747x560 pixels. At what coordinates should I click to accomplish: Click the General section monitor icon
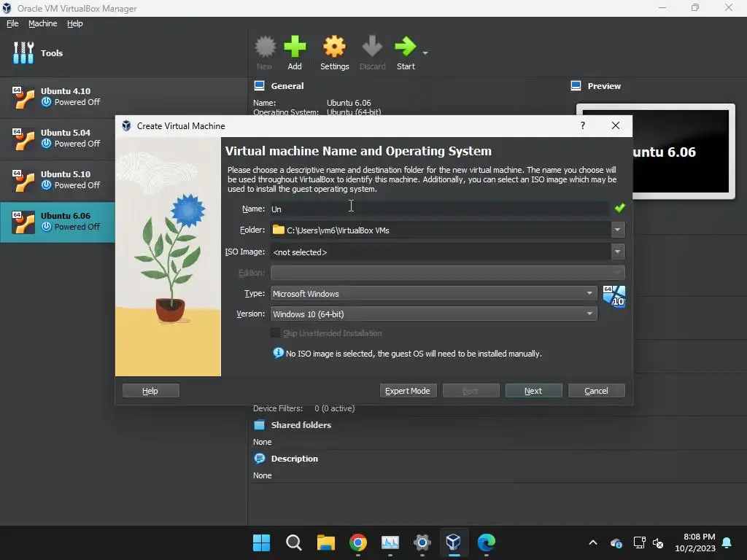(259, 86)
